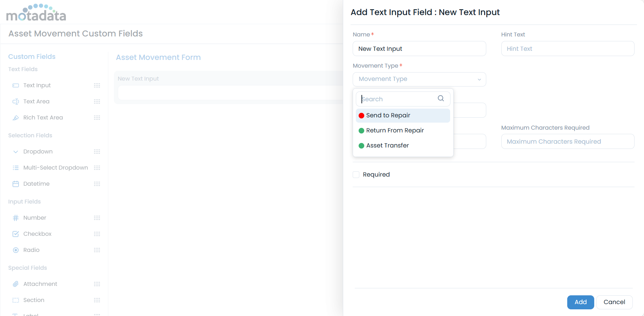Select the Text Input field icon
644x316 pixels.
pyautogui.click(x=15, y=85)
